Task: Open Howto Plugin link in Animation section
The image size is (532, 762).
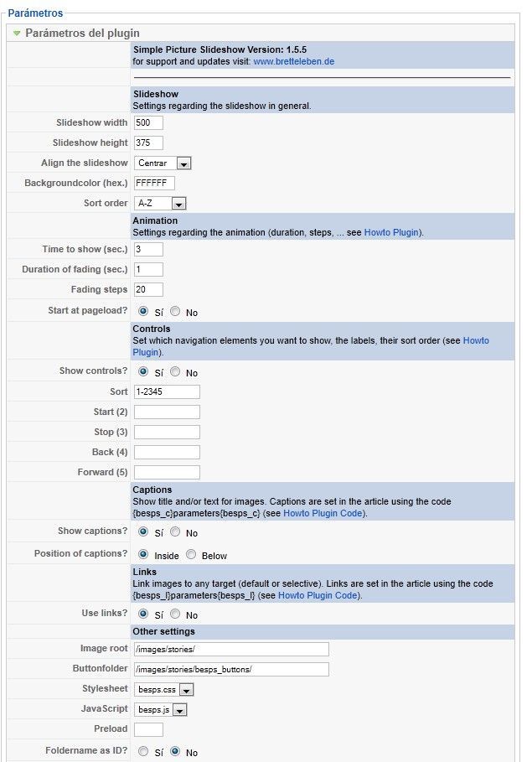Action: pyautogui.click(x=391, y=232)
